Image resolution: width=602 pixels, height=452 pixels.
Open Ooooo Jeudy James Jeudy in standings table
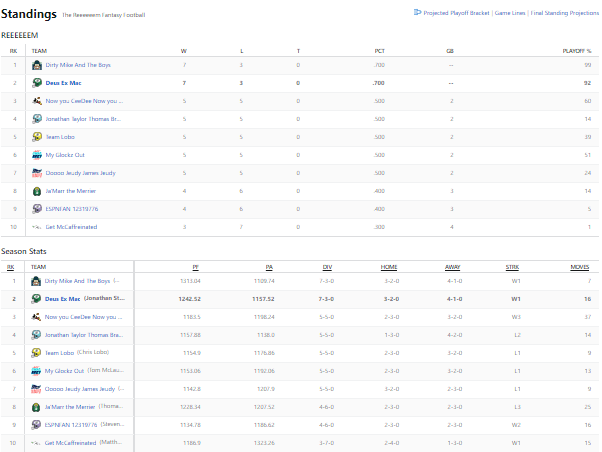coord(84,173)
